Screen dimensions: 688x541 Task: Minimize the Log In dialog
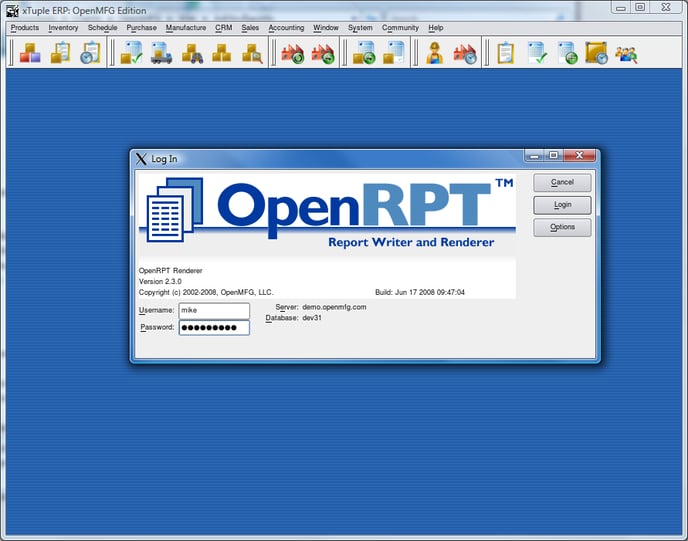click(x=534, y=155)
